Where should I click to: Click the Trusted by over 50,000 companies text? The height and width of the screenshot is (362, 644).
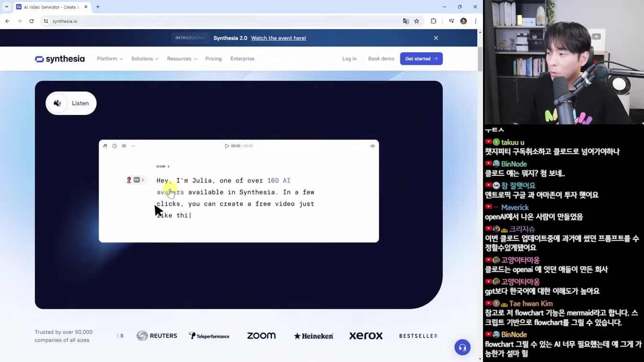coord(64,336)
